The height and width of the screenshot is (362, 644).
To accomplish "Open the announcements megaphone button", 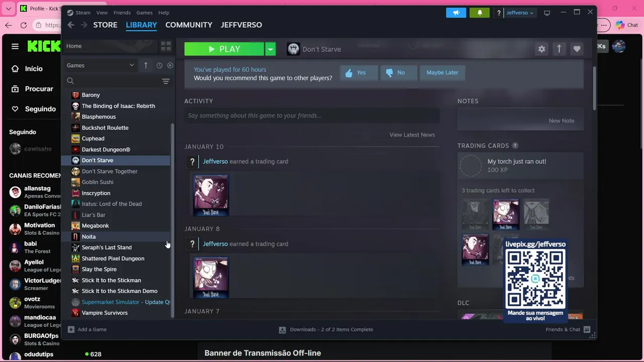I will coord(456,13).
